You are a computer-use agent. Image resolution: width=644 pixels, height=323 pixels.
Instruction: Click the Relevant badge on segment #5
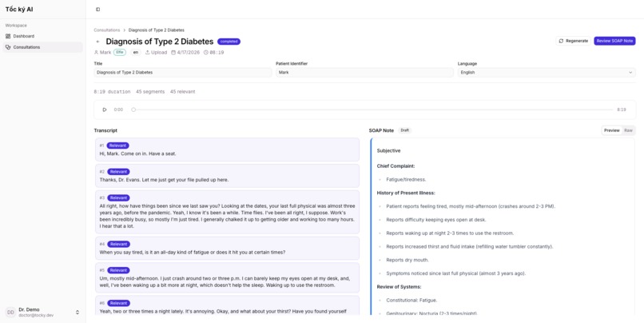tap(118, 270)
